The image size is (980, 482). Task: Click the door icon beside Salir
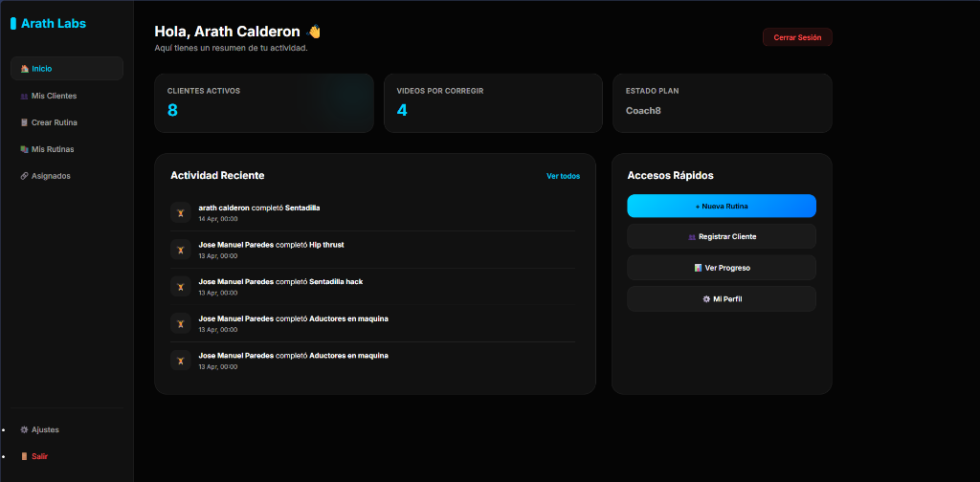[24, 456]
